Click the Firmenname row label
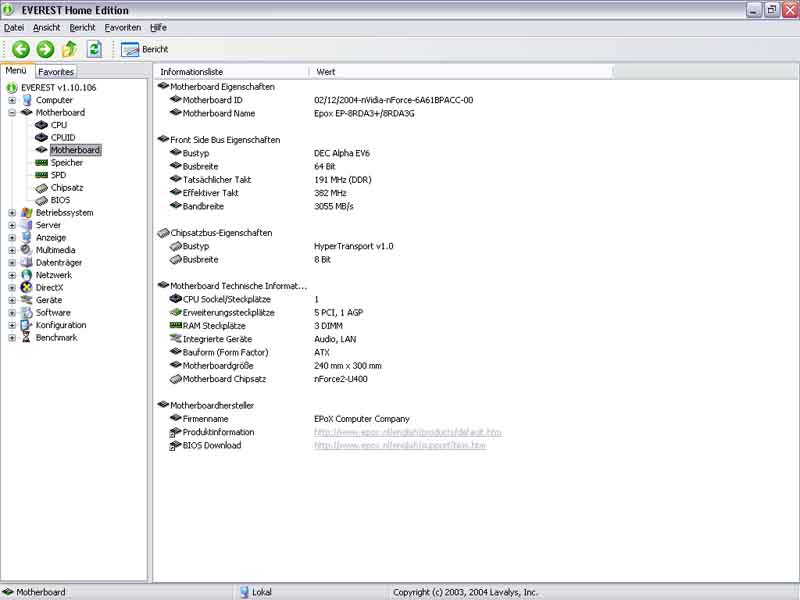800x600 pixels. pyautogui.click(x=205, y=419)
